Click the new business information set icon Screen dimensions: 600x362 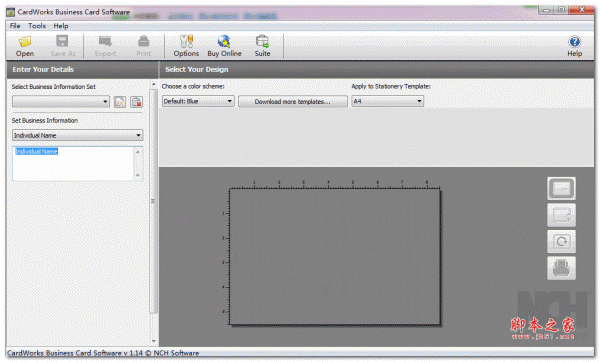[x=120, y=102]
